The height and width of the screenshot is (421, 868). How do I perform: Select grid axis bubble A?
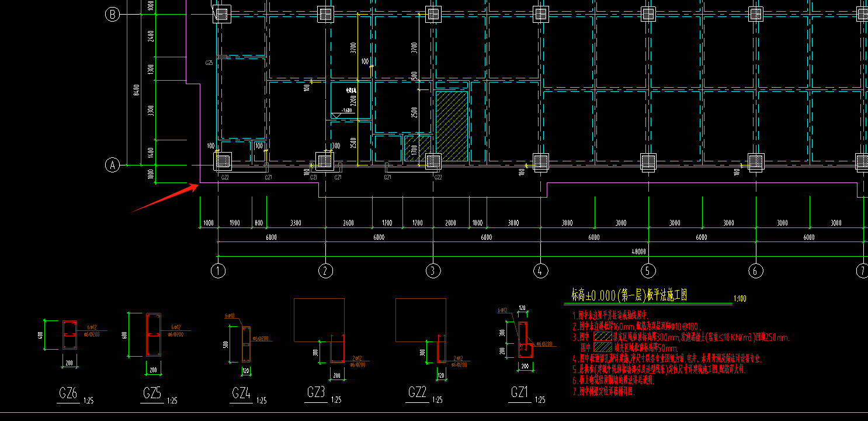[x=112, y=165]
